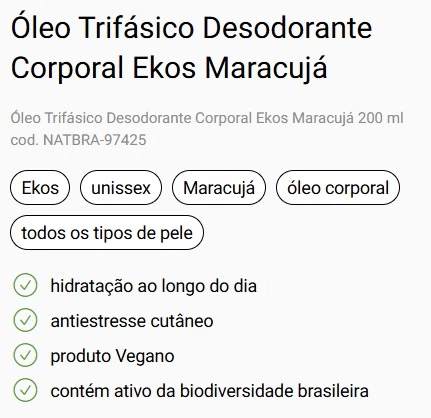Screen dimensions: 431x418
Task: Click the gray 200 ml product subtitle
Action: click(207, 118)
